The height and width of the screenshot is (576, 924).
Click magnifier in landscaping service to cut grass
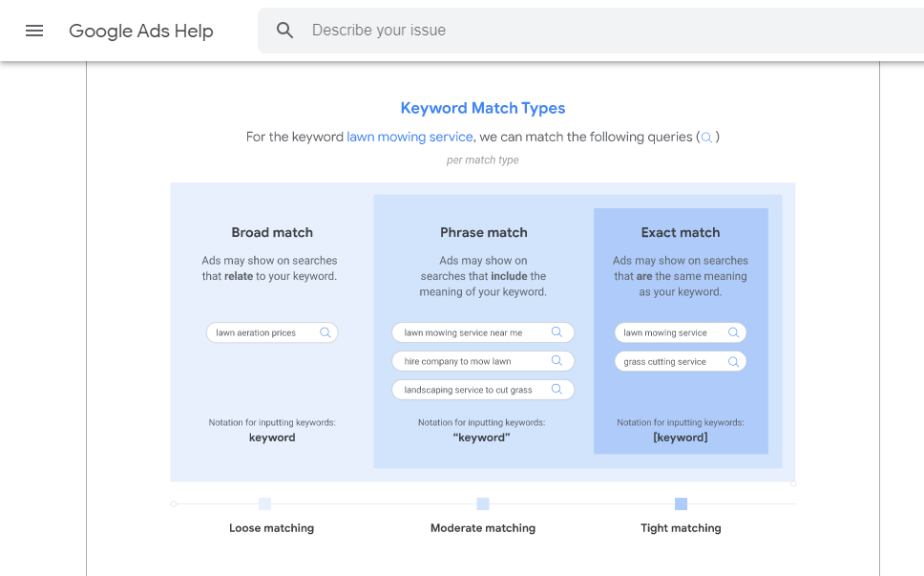click(x=556, y=389)
